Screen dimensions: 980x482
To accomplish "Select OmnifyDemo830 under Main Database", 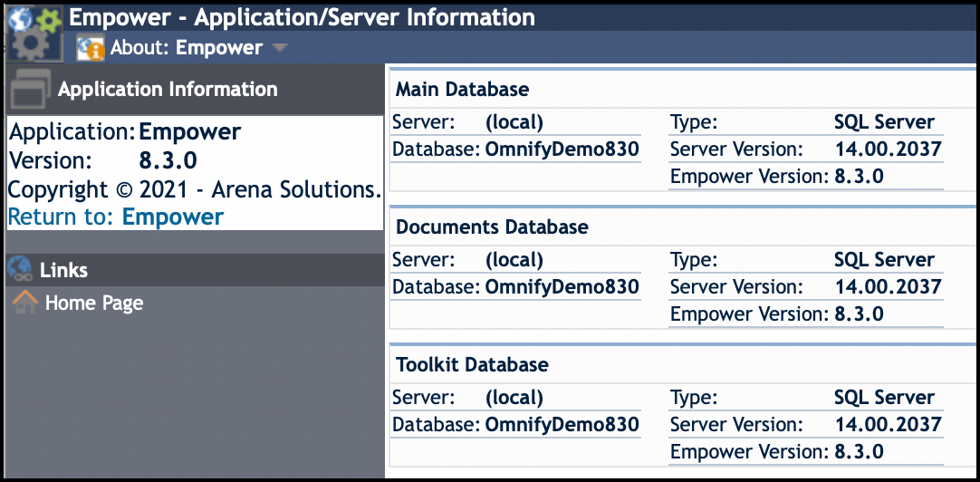I will (x=562, y=149).
